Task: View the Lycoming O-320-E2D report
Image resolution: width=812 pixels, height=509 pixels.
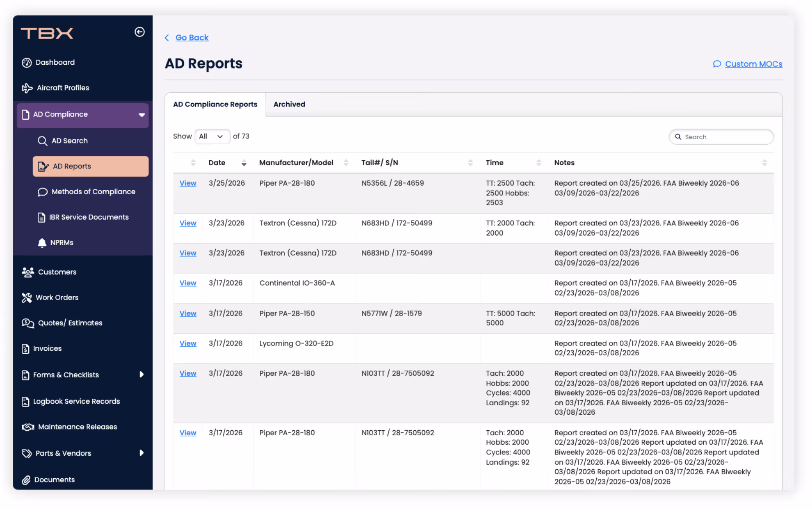Action: tap(188, 344)
